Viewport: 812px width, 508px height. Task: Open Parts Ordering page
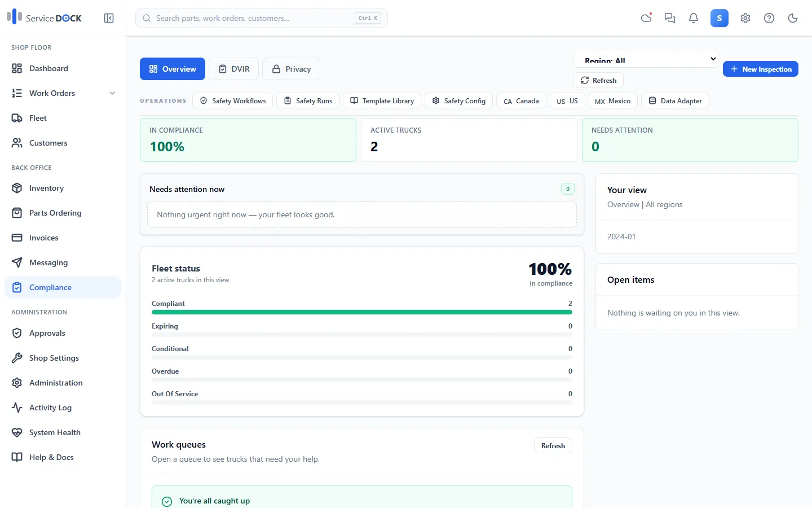pos(63,213)
